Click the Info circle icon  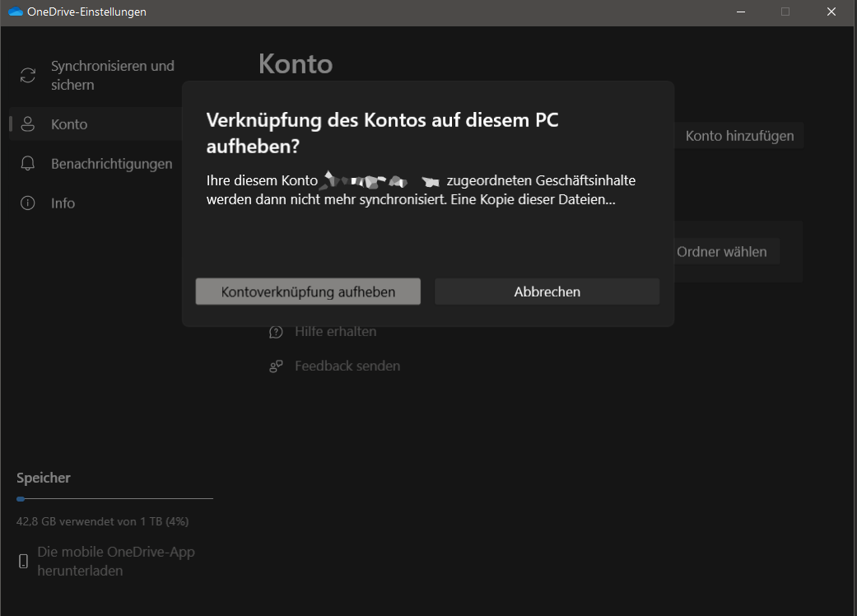click(x=28, y=203)
